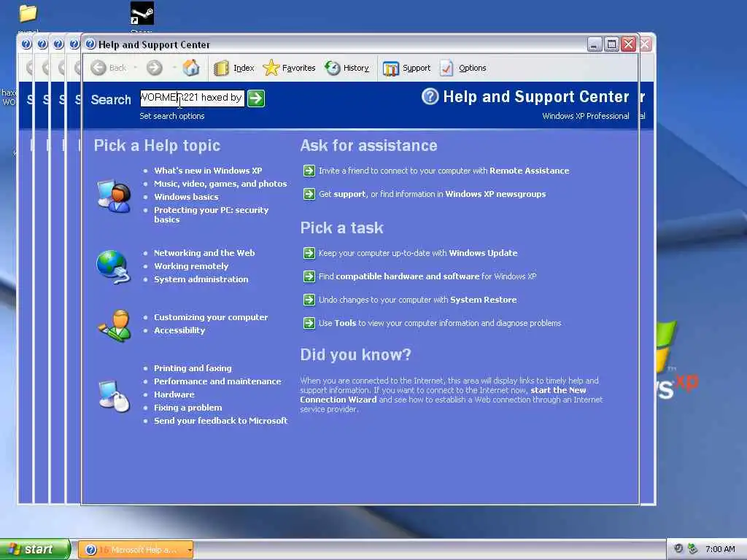Image resolution: width=747 pixels, height=560 pixels.
Task: Open Protecting your PC security basics
Action: point(211,215)
